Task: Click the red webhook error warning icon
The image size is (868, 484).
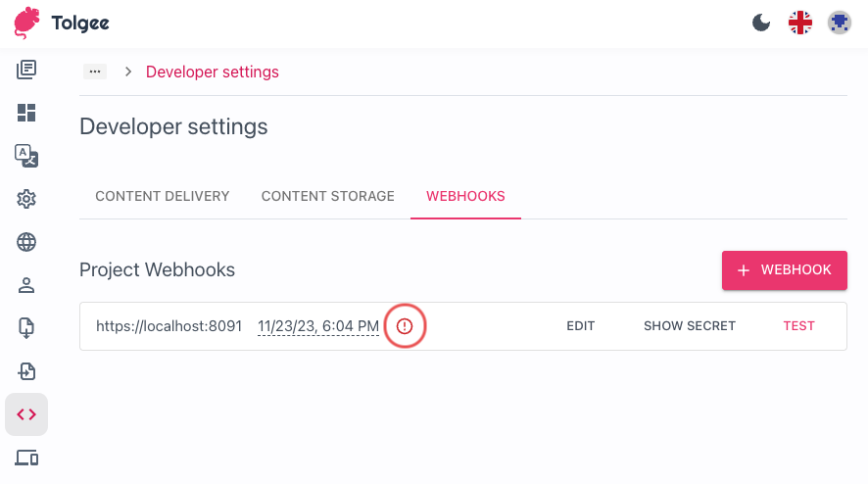Action: pyautogui.click(x=405, y=326)
